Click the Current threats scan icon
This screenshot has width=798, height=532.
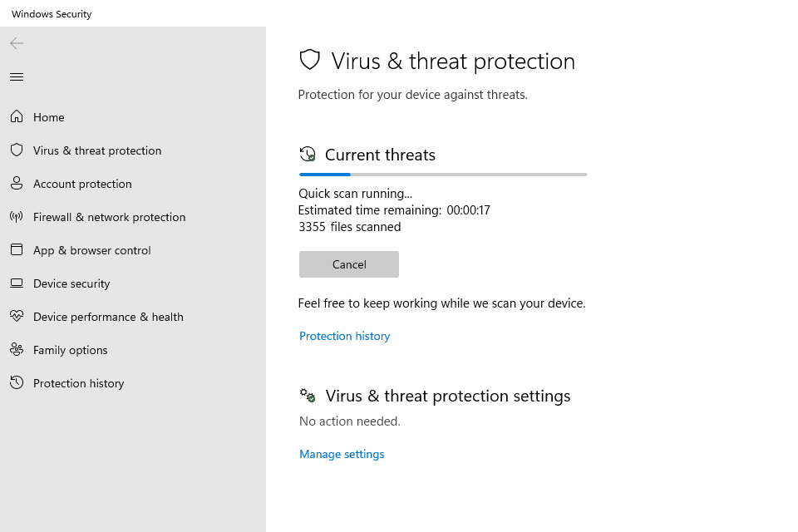pos(308,155)
